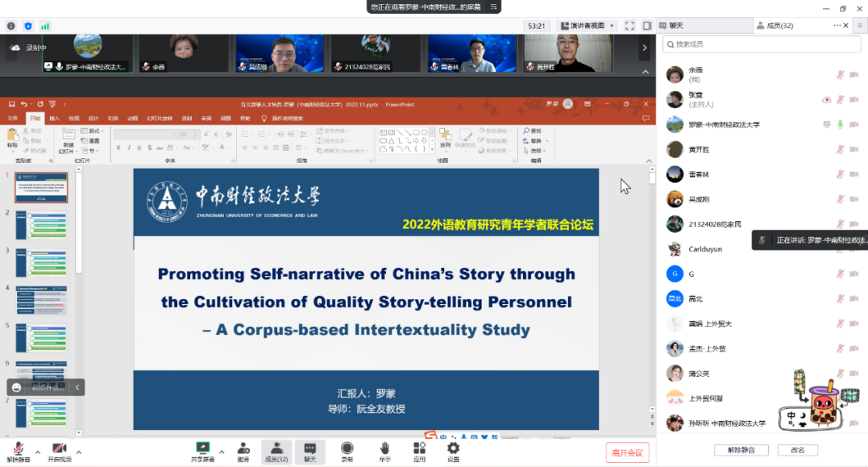The width and height of the screenshot is (868, 467).
Task: Click the green mic icon in 罗蒙's row
Action: [x=841, y=125]
